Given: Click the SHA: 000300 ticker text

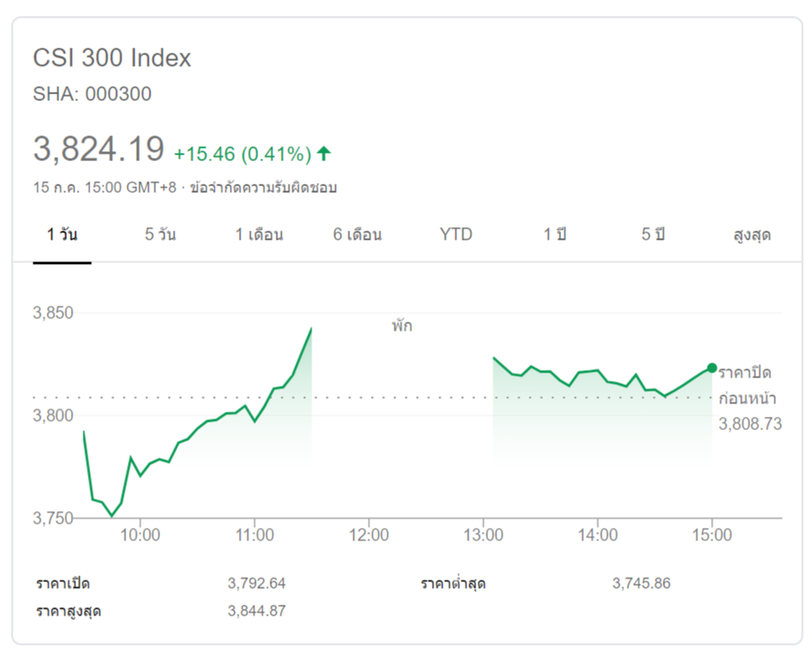Looking at the screenshot, I should click(x=92, y=94).
